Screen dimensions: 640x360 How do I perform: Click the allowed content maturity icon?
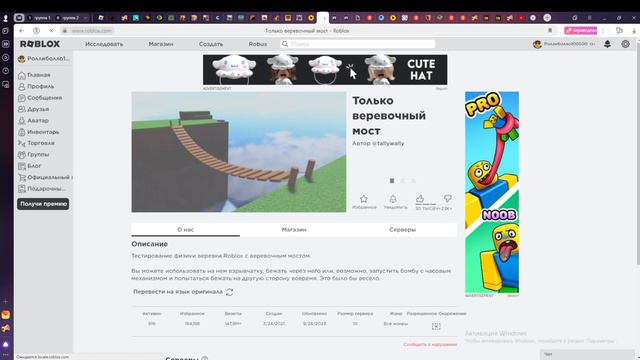pos(436,326)
